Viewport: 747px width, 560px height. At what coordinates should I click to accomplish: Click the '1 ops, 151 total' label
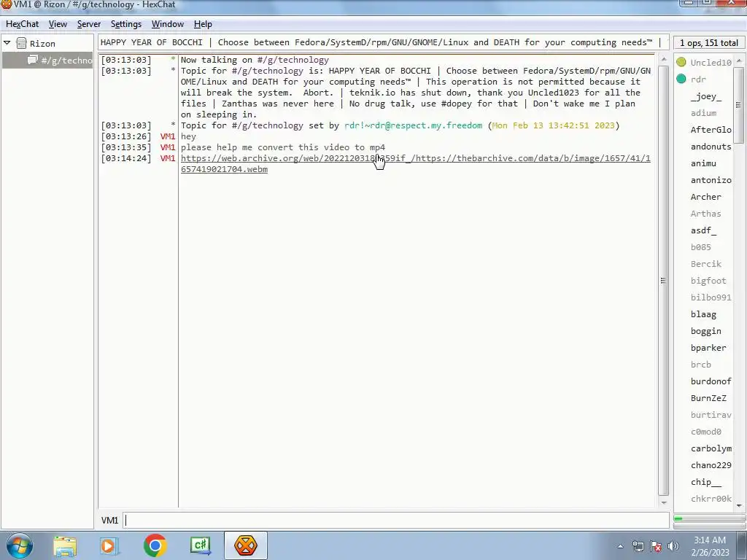709,43
